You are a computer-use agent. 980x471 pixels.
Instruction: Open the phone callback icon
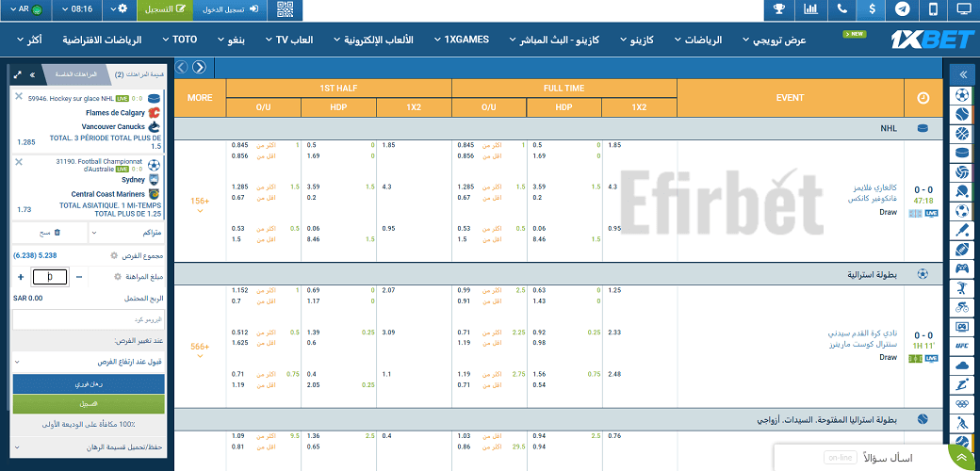tap(841, 9)
